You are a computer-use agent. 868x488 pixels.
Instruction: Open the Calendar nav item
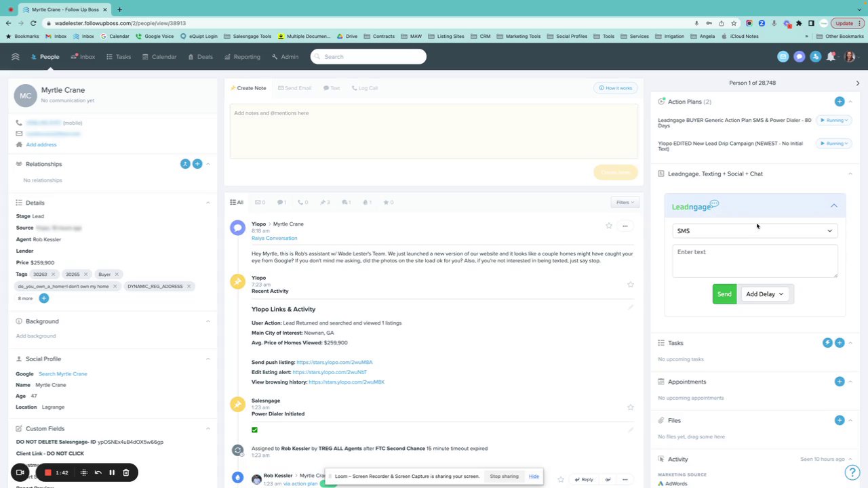coord(159,57)
